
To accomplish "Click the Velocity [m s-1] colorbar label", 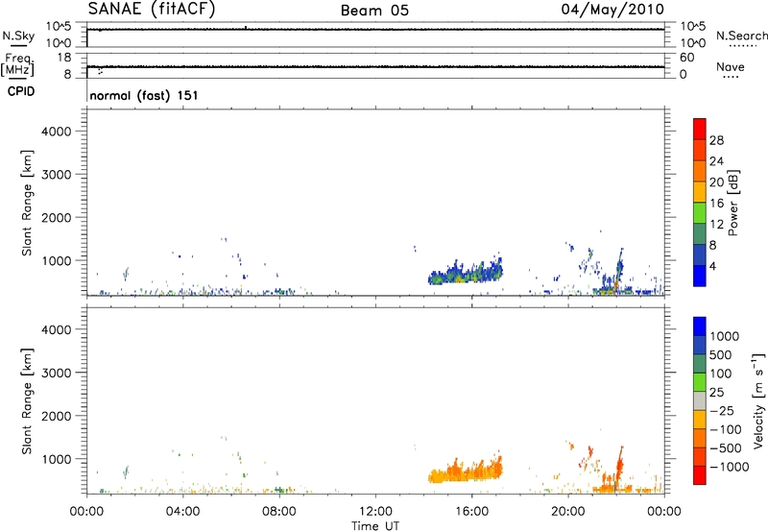I will click(758, 400).
